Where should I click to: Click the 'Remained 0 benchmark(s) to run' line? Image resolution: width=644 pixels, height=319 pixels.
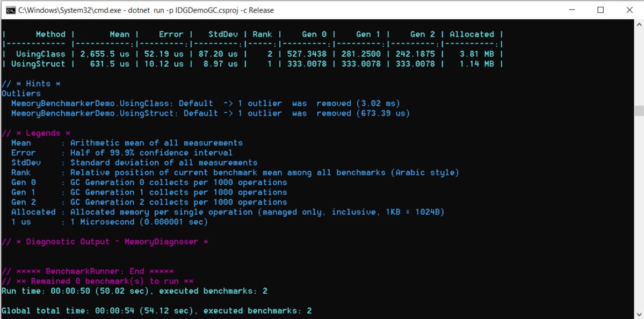coord(97,281)
